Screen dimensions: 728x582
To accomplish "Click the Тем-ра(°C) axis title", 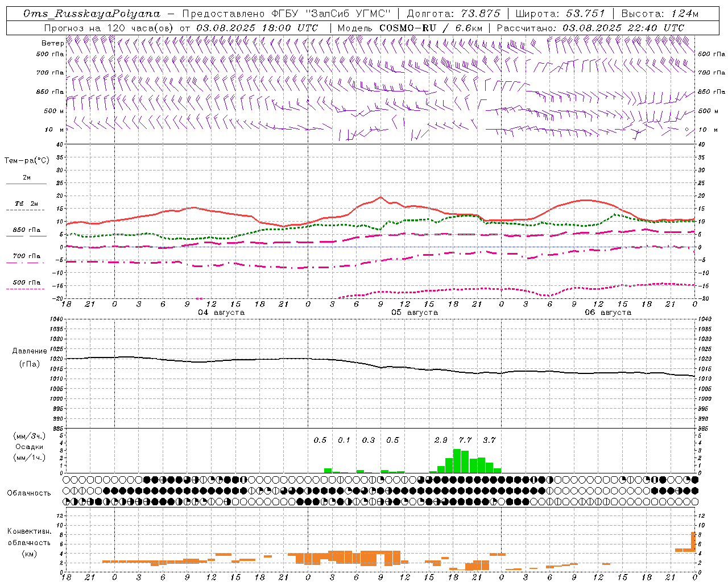I will coord(27,161).
